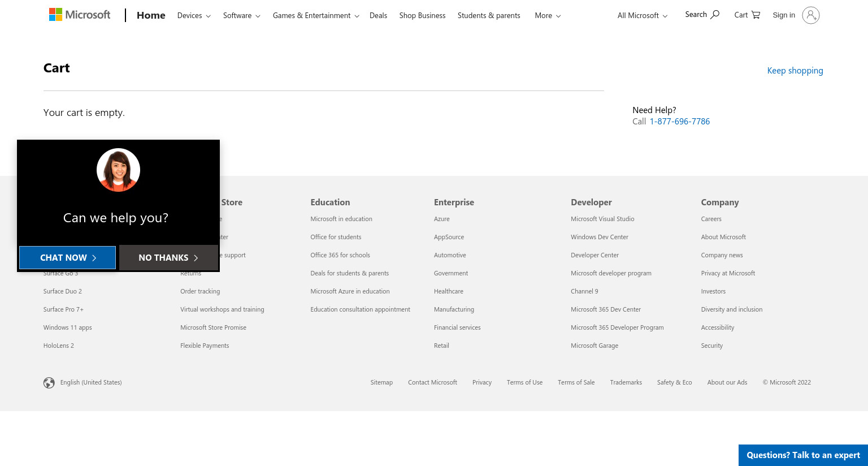Open Azure enterprise link
868x466 pixels.
tap(442, 219)
